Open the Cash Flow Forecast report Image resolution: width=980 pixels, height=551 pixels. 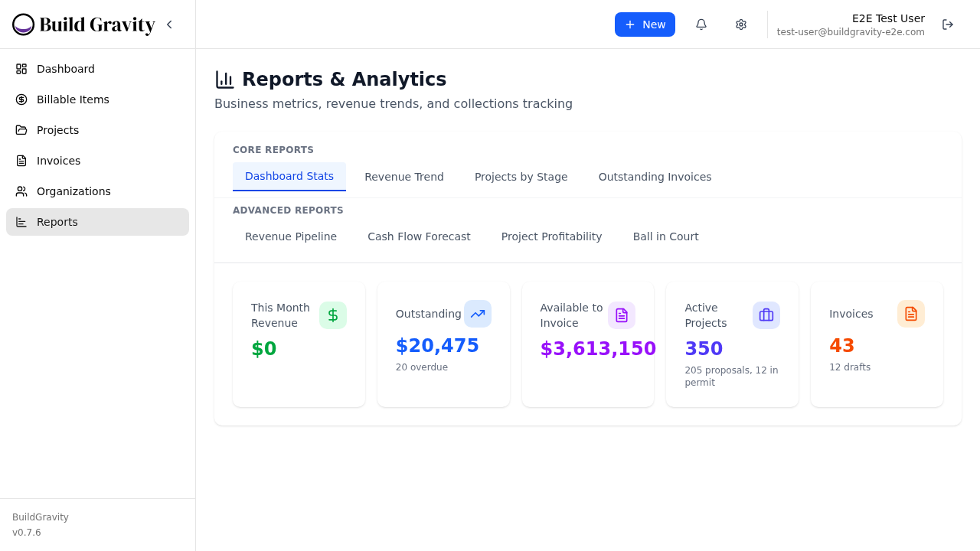point(419,236)
